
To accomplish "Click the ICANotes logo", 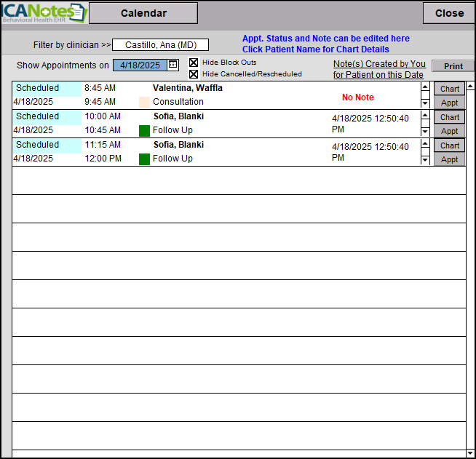I will [x=44, y=12].
